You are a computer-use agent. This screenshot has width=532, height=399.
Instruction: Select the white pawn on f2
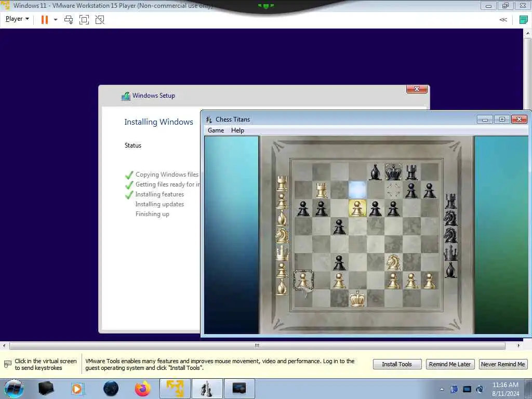point(393,281)
